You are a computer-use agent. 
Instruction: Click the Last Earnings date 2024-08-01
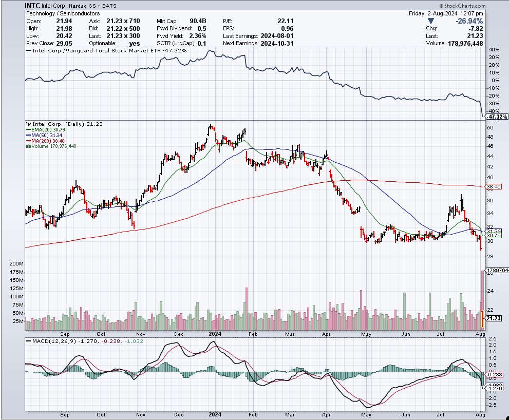[277, 36]
